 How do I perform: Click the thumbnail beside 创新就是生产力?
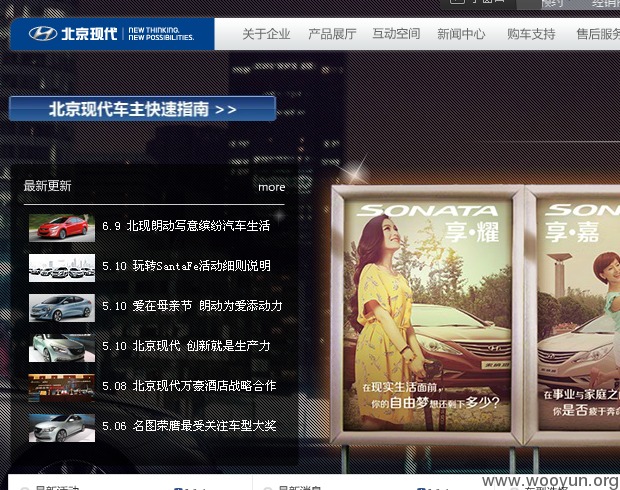(x=62, y=348)
